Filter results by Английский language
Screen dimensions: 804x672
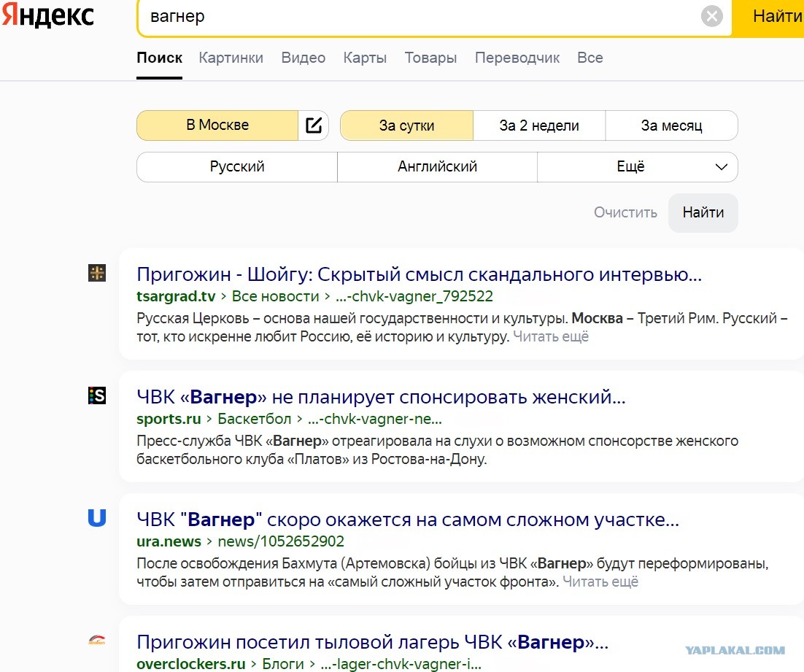click(x=437, y=166)
